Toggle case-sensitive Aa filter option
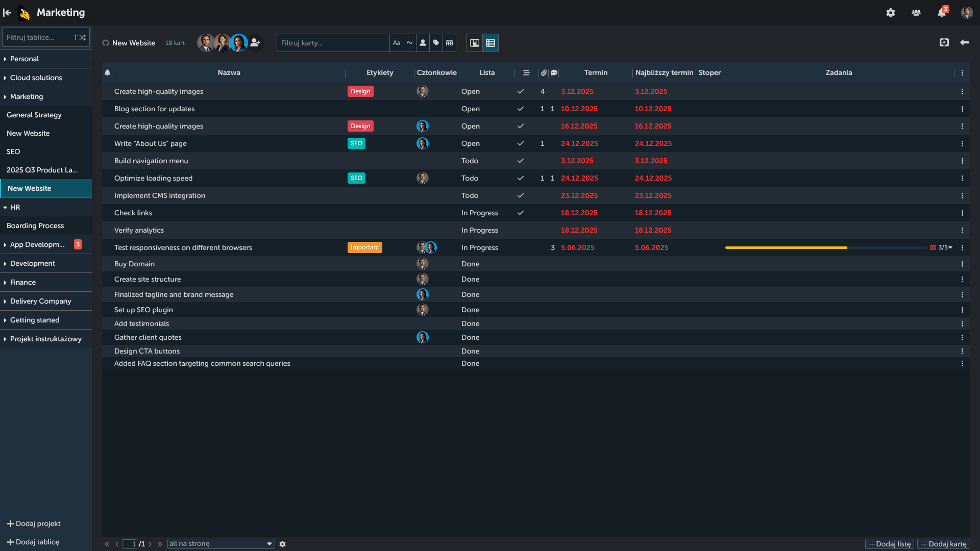Viewport: 980px width, 551px height. 396,43
